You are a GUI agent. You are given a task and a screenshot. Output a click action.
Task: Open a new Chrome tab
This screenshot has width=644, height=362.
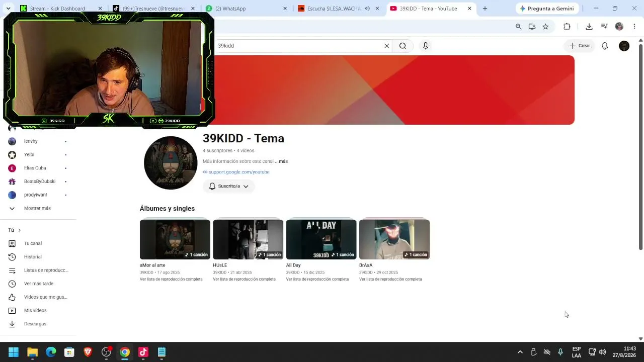[485, 9]
